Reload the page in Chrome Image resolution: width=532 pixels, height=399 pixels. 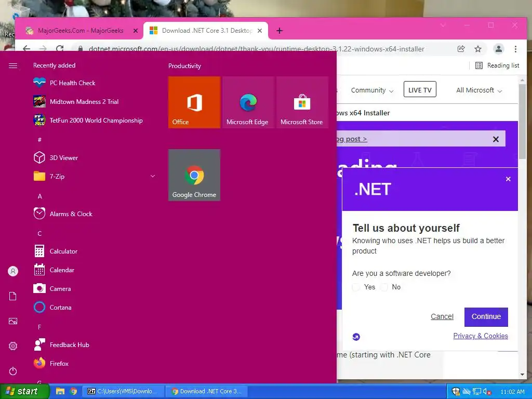point(60,48)
